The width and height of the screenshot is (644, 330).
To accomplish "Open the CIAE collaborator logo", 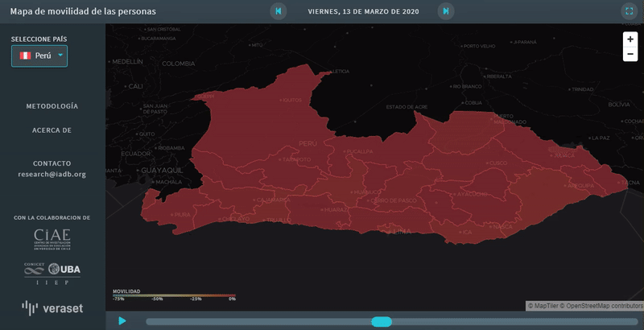I will (x=52, y=238).
